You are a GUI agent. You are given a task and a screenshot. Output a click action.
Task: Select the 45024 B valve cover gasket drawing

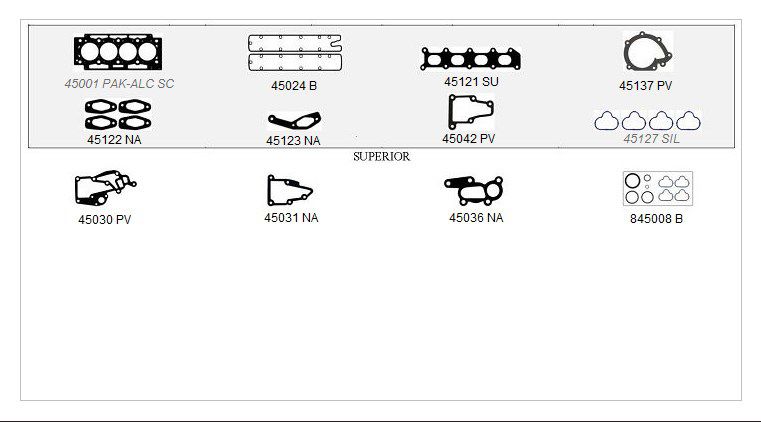(295, 53)
